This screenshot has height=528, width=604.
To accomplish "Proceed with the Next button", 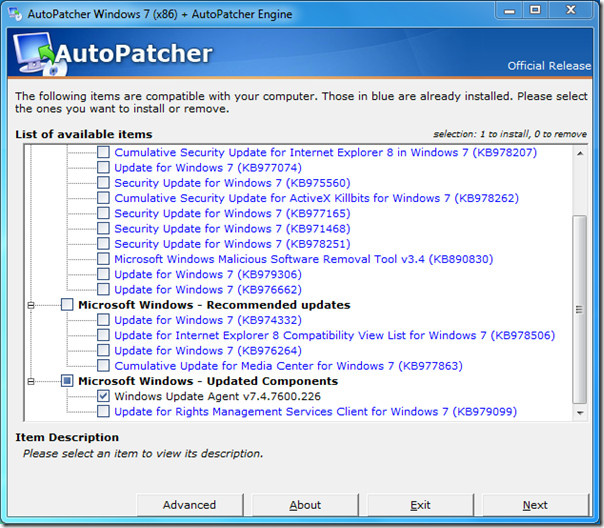I will coord(535,505).
